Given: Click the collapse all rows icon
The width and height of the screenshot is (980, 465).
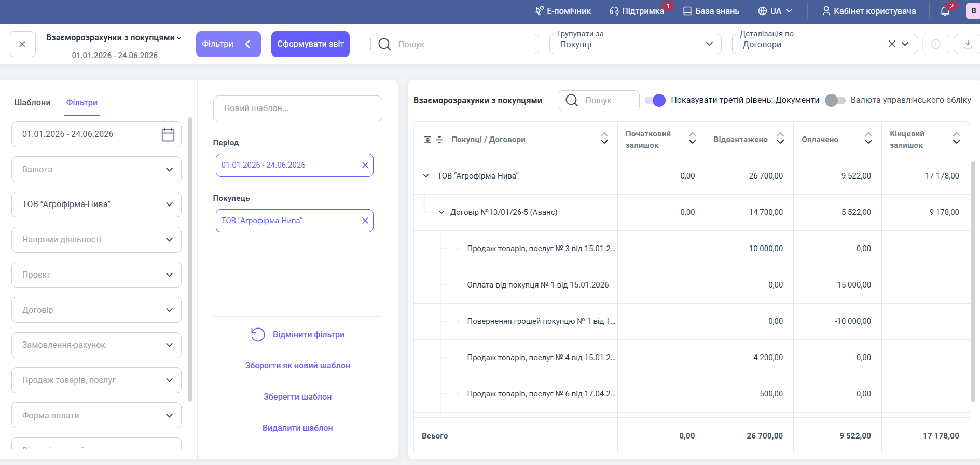Looking at the screenshot, I should click(x=439, y=140).
